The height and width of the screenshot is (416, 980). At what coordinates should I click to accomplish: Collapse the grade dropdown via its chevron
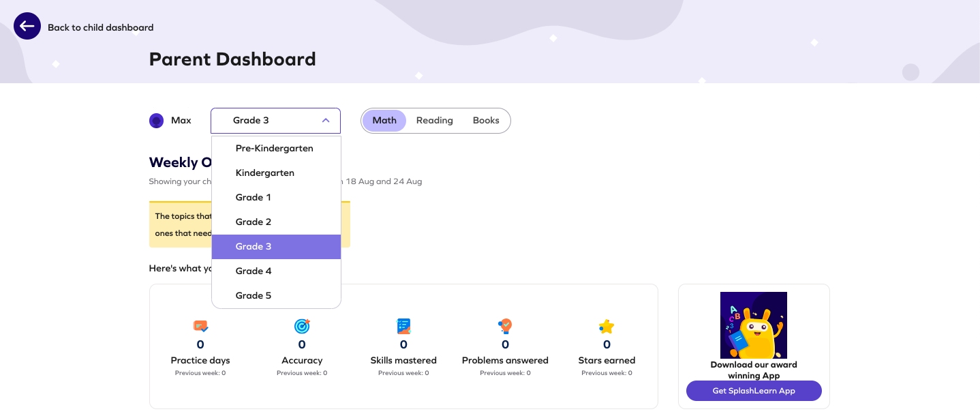point(326,120)
